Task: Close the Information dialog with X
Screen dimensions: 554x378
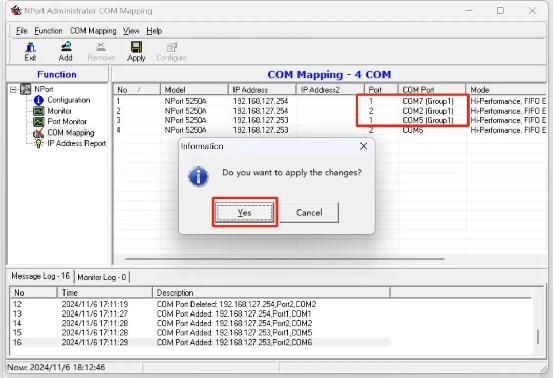Action: (x=363, y=146)
